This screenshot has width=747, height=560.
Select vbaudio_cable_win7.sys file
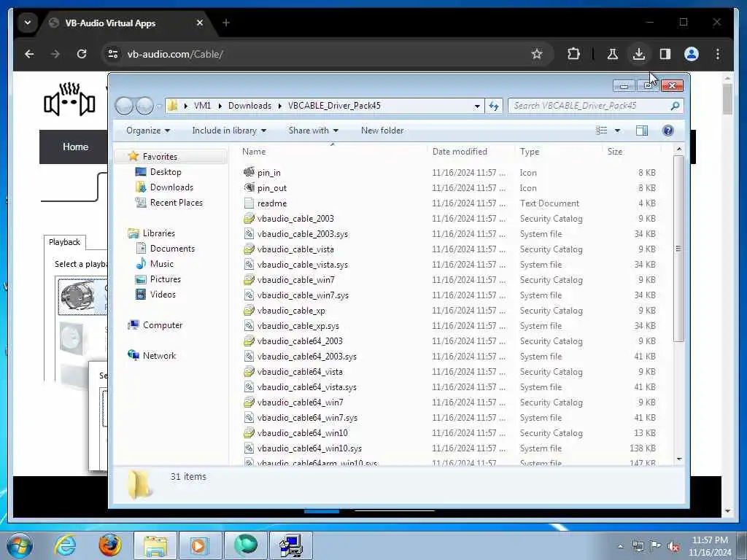coord(303,295)
